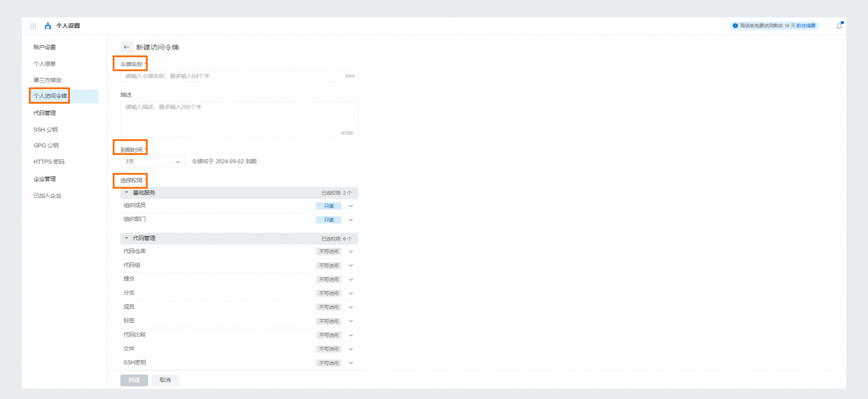Click the 不可访问 tag for 文件
The width and height of the screenshot is (868, 399).
point(329,349)
